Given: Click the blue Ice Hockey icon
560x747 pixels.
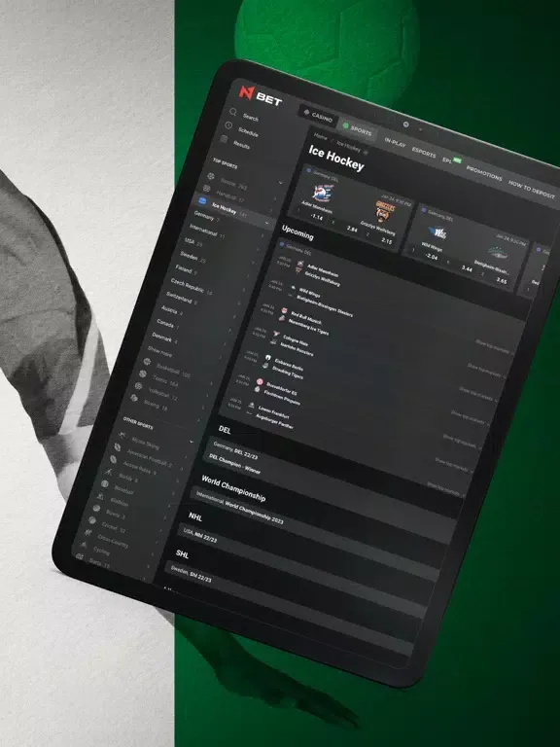Looking at the screenshot, I should (x=202, y=200).
